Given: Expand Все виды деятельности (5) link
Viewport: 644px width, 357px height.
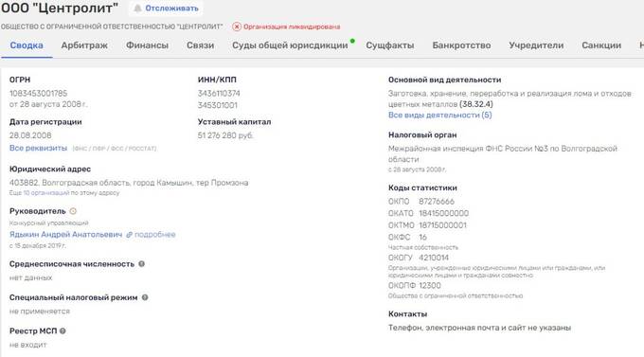Looking at the screenshot, I should coord(439,115).
